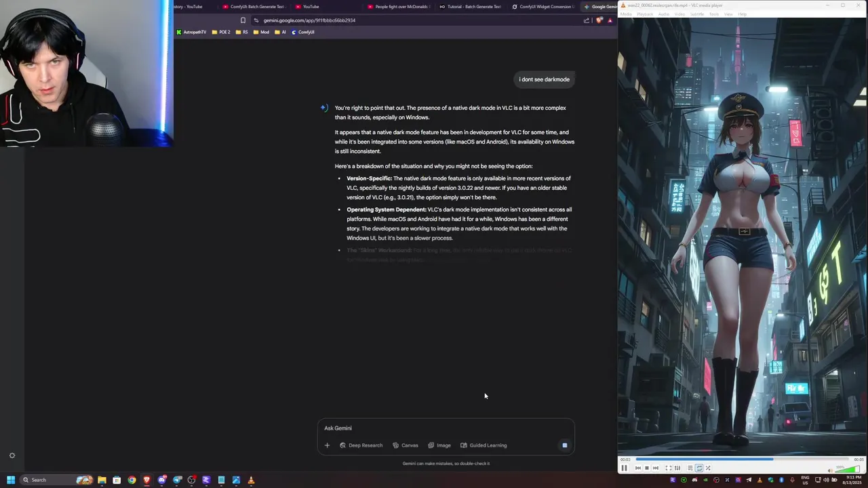Open the AstropathTV bookmark
This screenshot has width=868, height=488.
click(191, 32)
